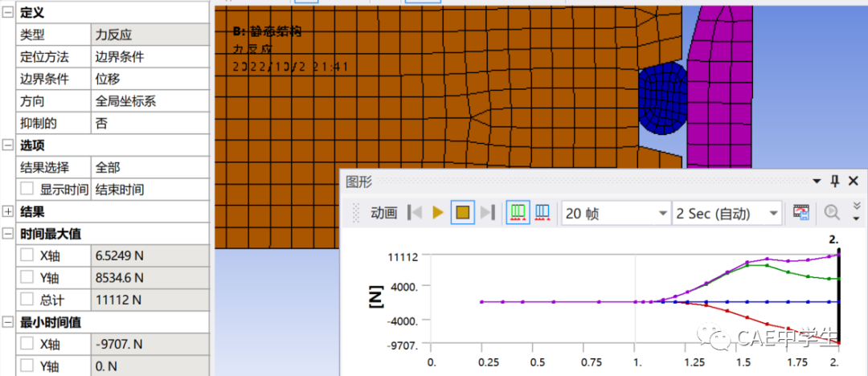Viewport: 868px width, 376px height.
Task: Collapse the 选项 section
Action: tap(8, 145)
